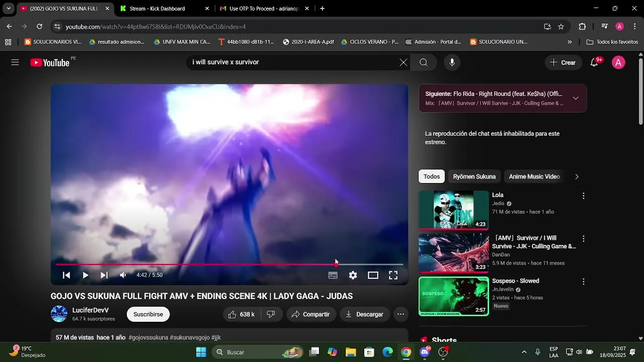Open the Windows Start menu
Image resolution: width=644 pixels, height=362 pixels.
click(x=201, y=352)
